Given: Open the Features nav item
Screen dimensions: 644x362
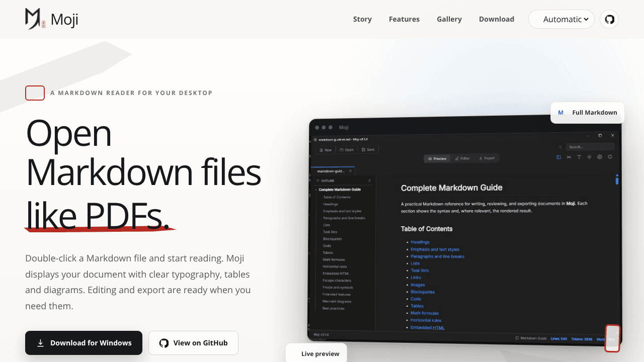Looking at the screenshot, I should (x=404, y=19).
